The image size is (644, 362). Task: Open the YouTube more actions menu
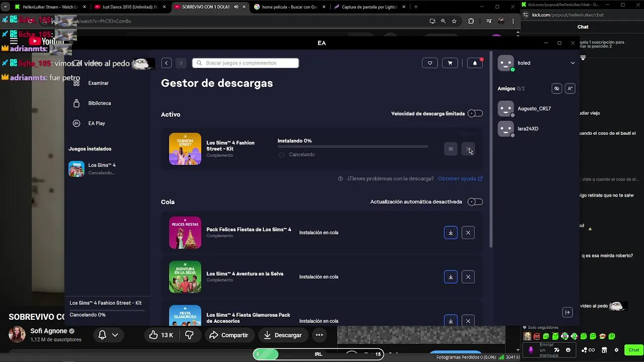[319, 335]
